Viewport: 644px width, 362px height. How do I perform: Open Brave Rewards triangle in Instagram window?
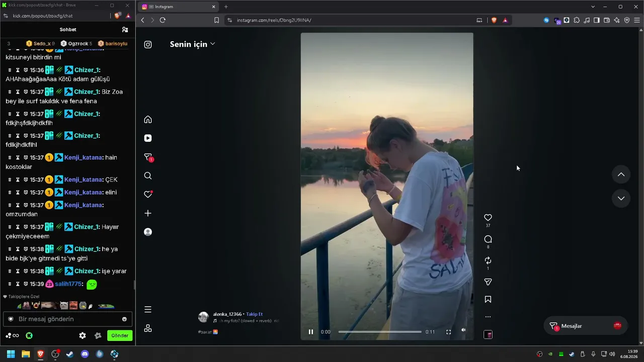[505, 20]
